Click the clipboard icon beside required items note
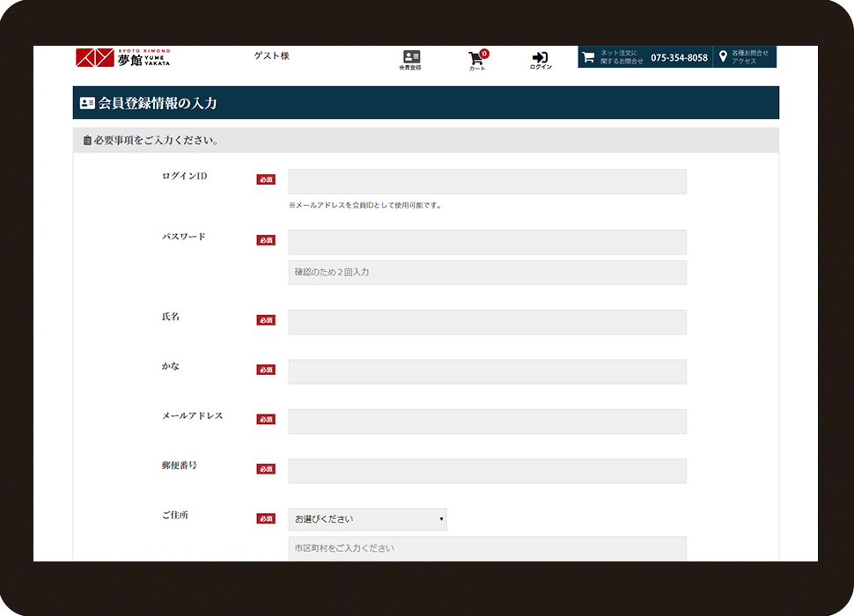This screenshot has height=616, width=854. (86, 141)
